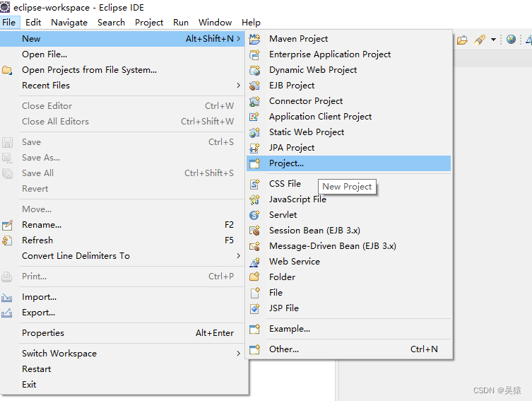Click the Maven Project icon
Screen dimensions: 532x401
coord(254,39)
